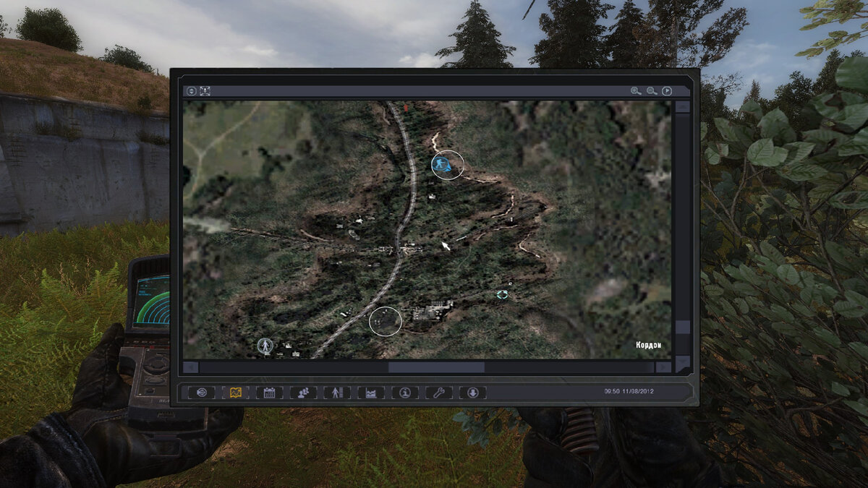Click the play arrow icon beside zoom controls
Viewport: 868px width, 488px height.
coord(667,91)
